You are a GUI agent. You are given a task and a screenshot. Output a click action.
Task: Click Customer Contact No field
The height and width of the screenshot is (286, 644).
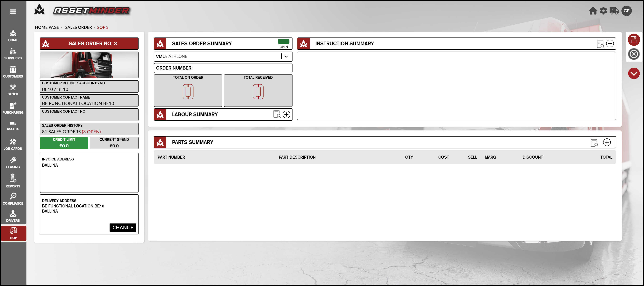click(x=89, y=115)
